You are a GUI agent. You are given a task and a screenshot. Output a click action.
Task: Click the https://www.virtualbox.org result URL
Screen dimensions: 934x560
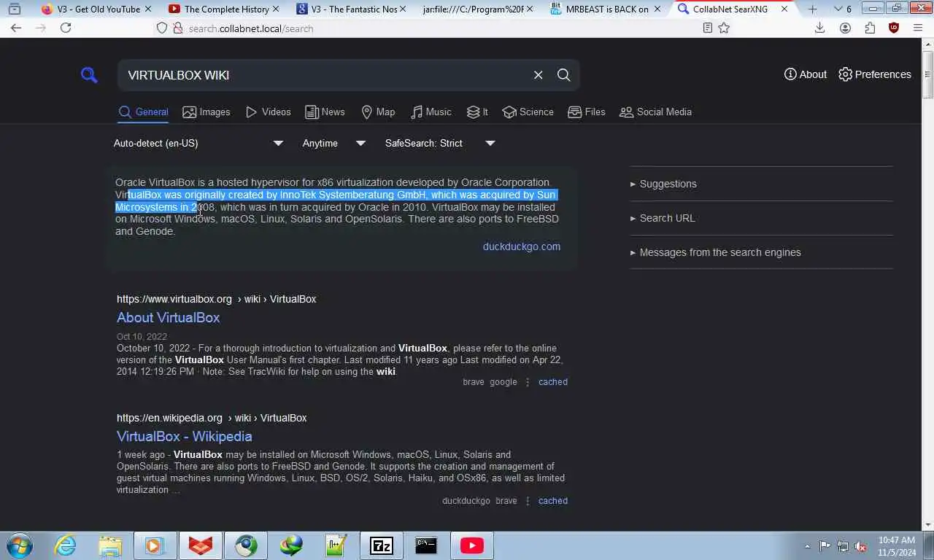pyautogui.click(x=216, y=299)
